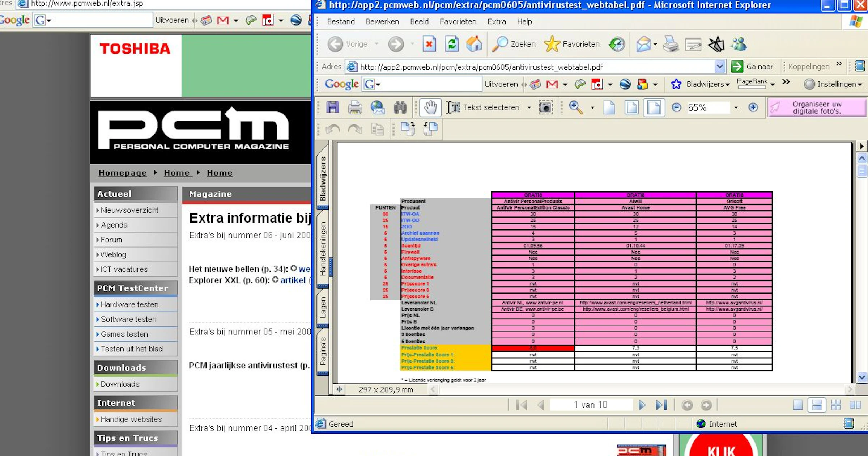
Task: Click the Messenger buddies icon in IE toolbar
Action: tap(739, 44)
